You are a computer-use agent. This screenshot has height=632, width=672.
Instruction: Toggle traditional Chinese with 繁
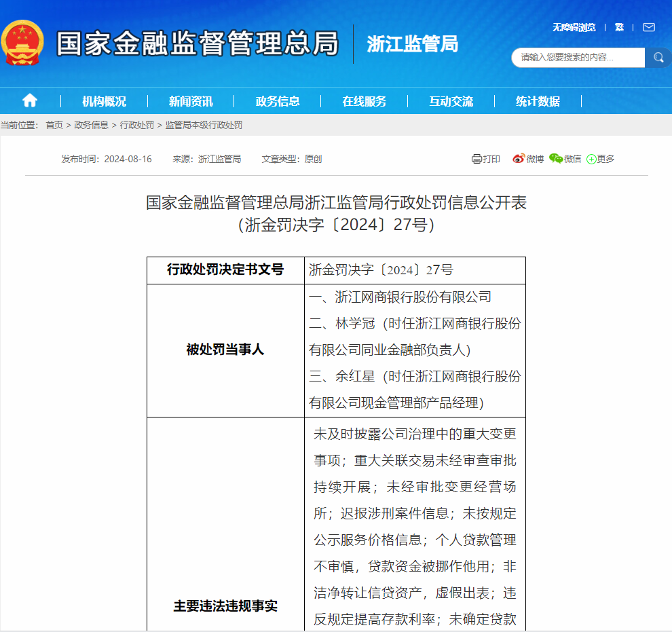(619, 27)
